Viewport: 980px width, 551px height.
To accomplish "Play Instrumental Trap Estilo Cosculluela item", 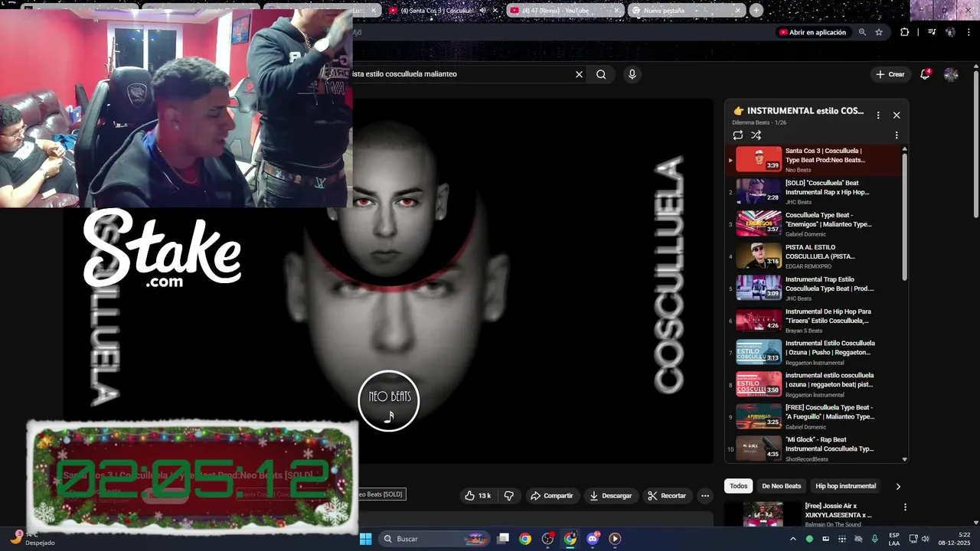I will (x=815, y=288).
